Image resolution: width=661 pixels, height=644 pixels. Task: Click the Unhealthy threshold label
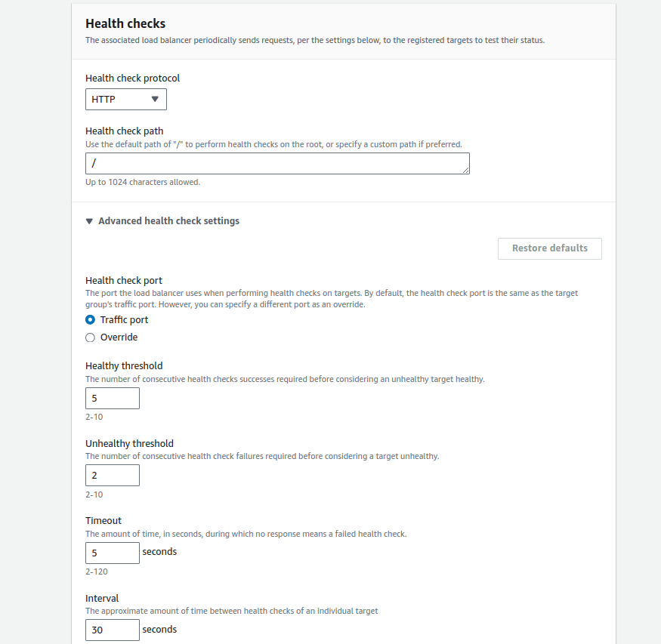tap(129, 443)
